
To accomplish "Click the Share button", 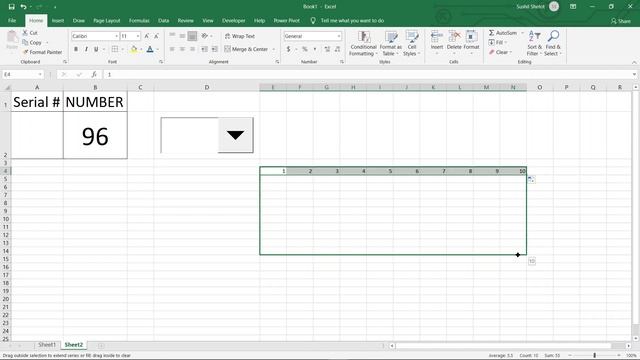I will click(x=620, y=21).
